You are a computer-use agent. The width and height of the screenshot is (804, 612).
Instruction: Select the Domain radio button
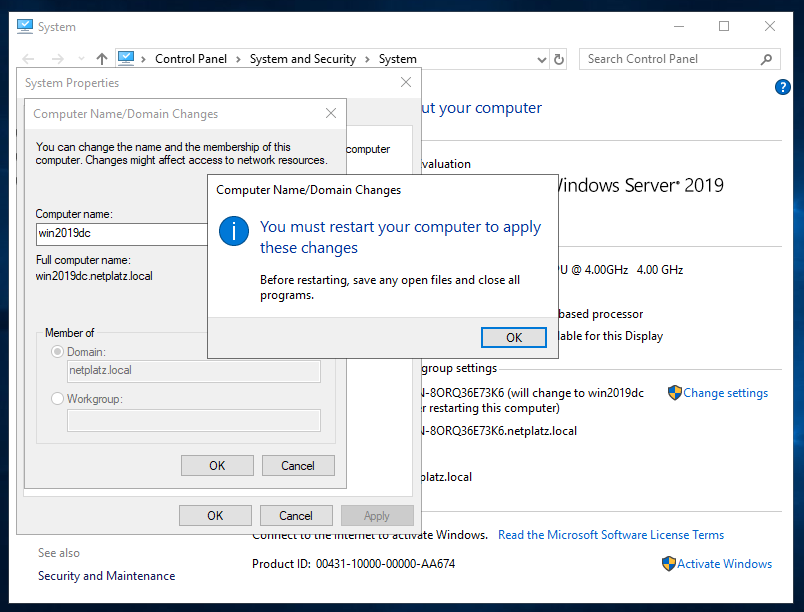point(57,352)
